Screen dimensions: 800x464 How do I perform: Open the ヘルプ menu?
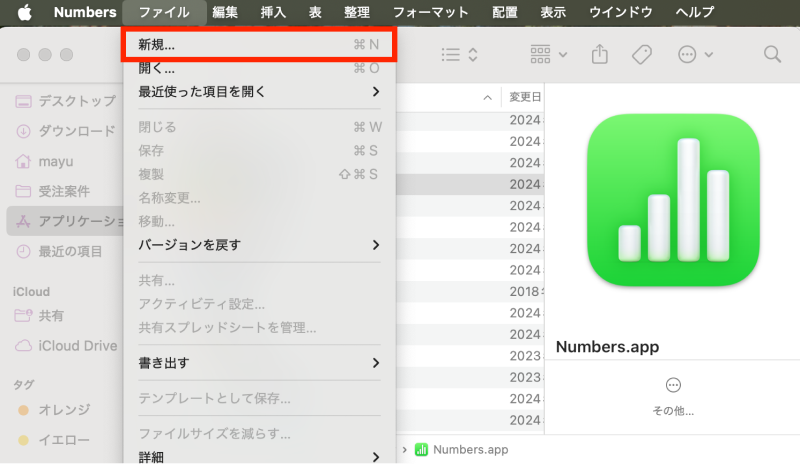(x=694, y=12)
